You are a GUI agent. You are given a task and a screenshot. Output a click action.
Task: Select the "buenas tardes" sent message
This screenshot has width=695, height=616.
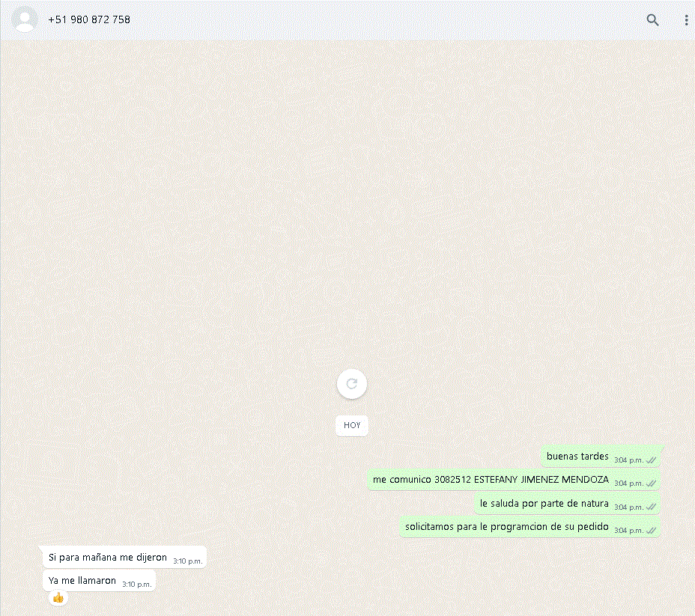(577, 457)
